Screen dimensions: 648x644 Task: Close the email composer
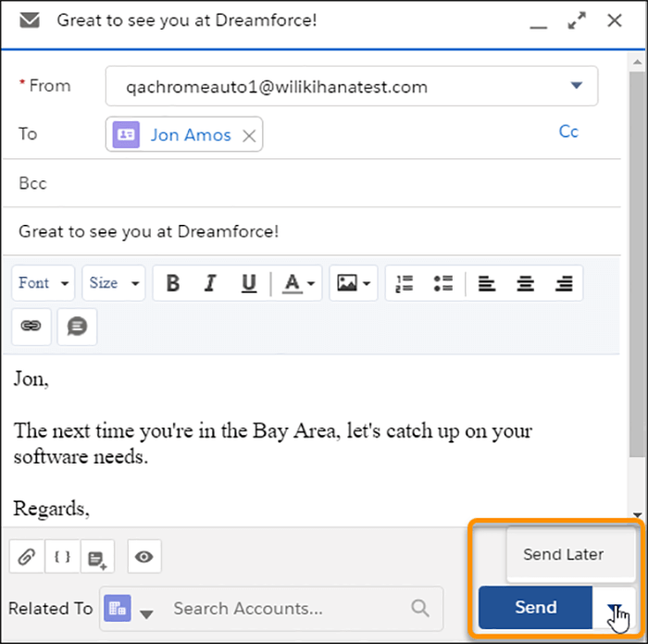coord(615,20)
